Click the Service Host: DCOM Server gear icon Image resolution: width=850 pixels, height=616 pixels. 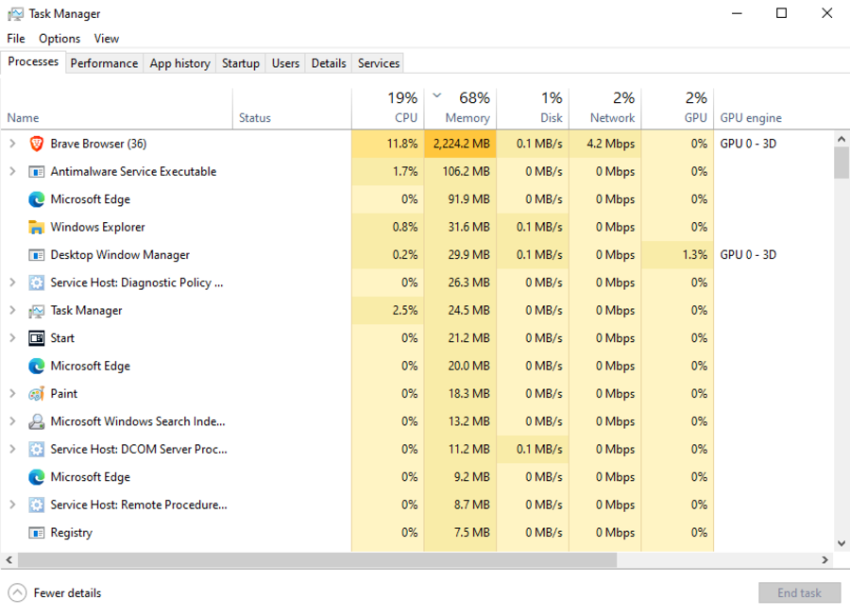(x=36, y=449)
